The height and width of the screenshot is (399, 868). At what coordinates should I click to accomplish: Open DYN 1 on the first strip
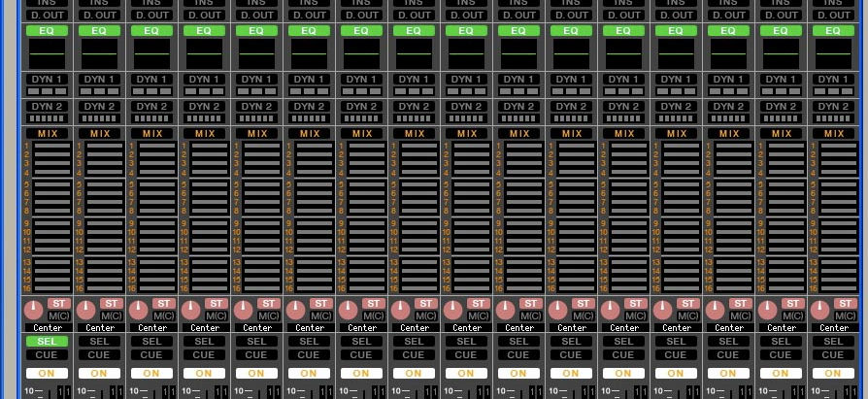(47, 80)
